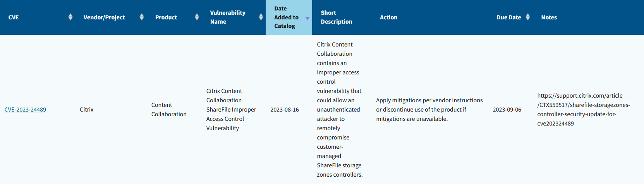
Task: Click the descending arrow in Date Added to Catalog
Action: [307, 19]
